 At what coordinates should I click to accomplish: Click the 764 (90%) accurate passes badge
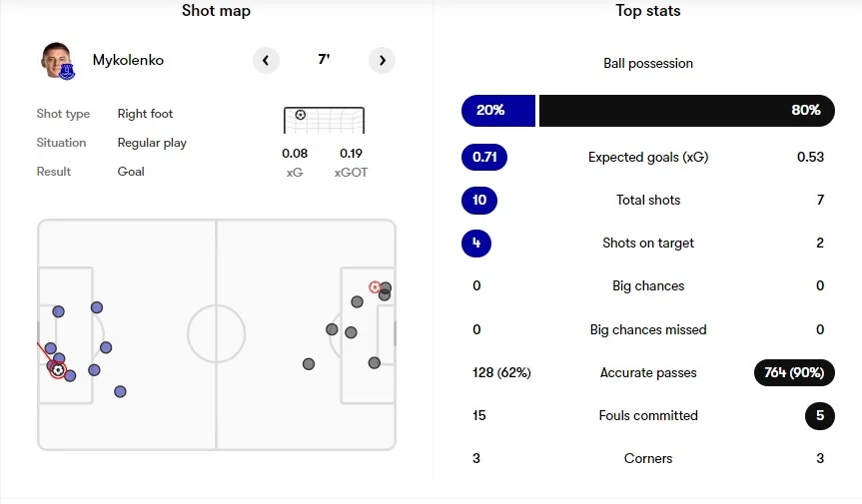pos(794,372)
